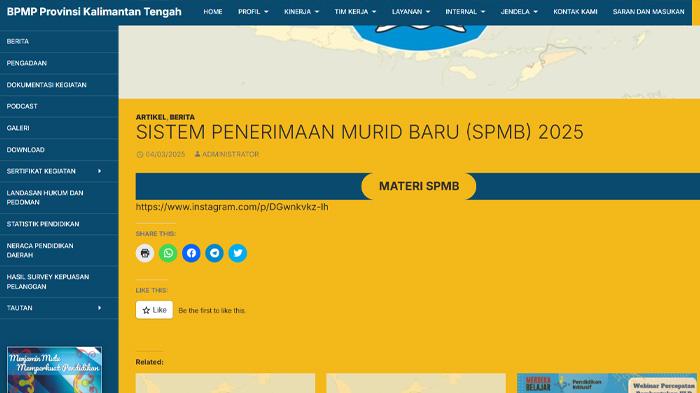Click the MATERI SPMB button
This screenshot has height=393, width=700.
click(x=419, y=186)
